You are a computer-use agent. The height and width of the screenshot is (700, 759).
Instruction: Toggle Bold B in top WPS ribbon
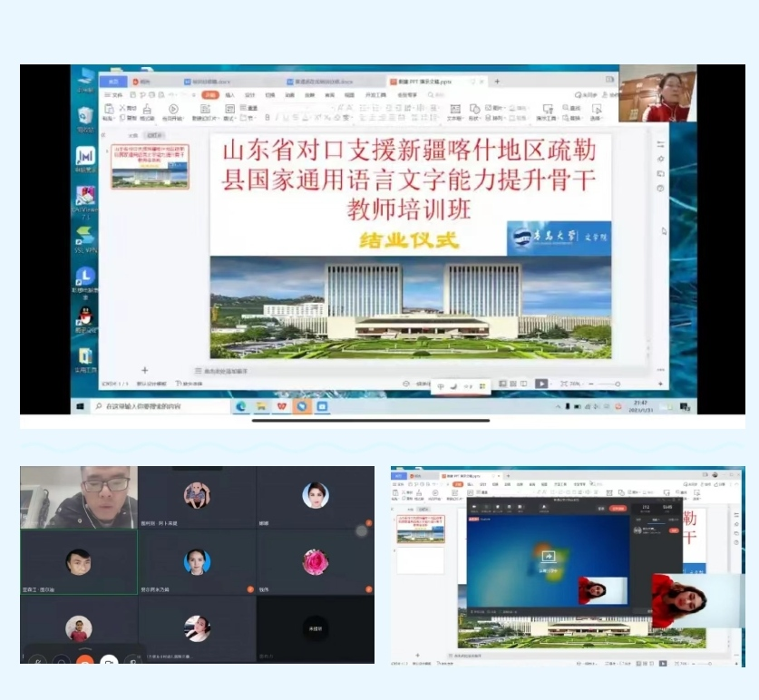268,118
